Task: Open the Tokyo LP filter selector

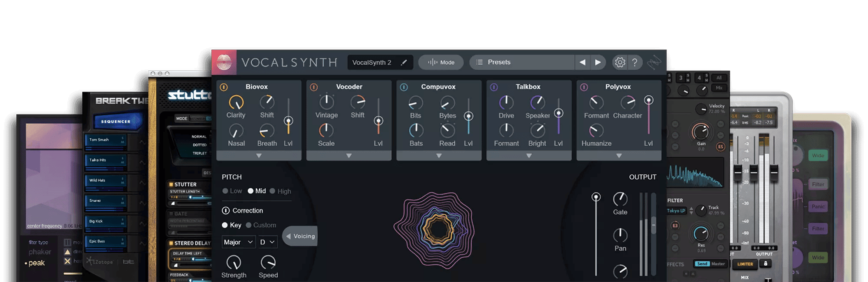Action: [x=677, y=211]
